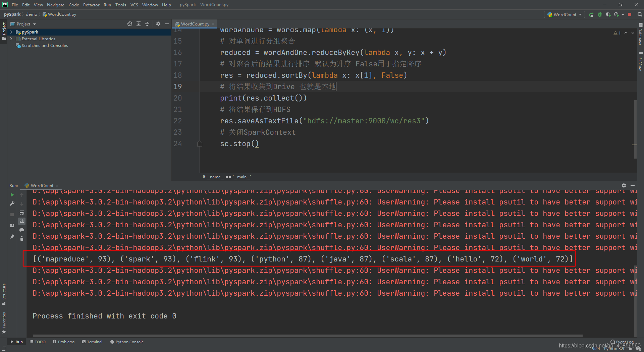Open the TODO tool window
644x352 pixels.
tap(38, 342)
